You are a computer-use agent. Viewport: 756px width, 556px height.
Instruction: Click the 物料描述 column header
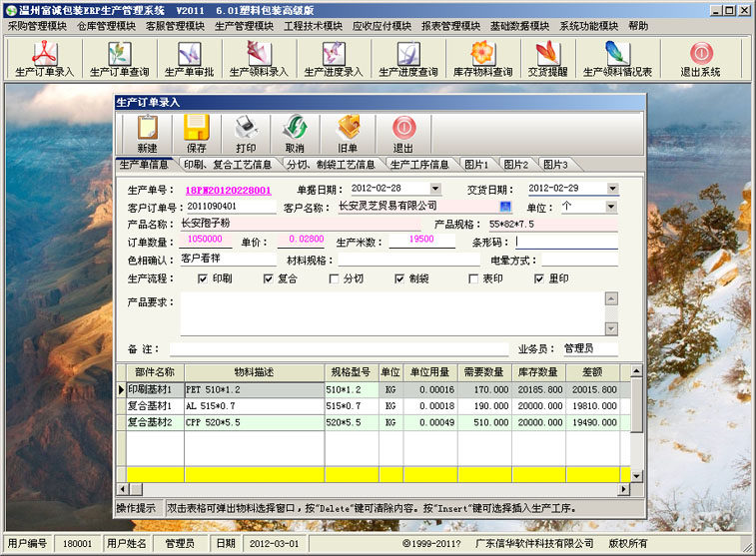coord(254,372)
